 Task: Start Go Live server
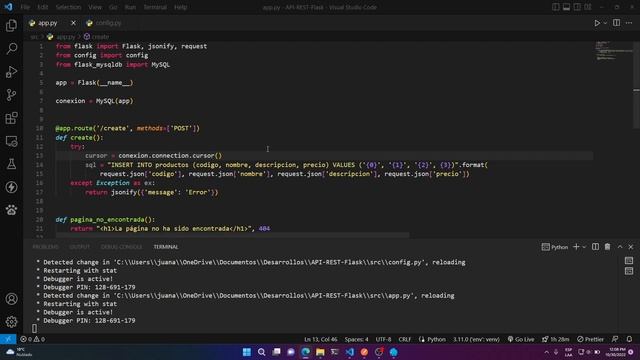tap(520, 339)
